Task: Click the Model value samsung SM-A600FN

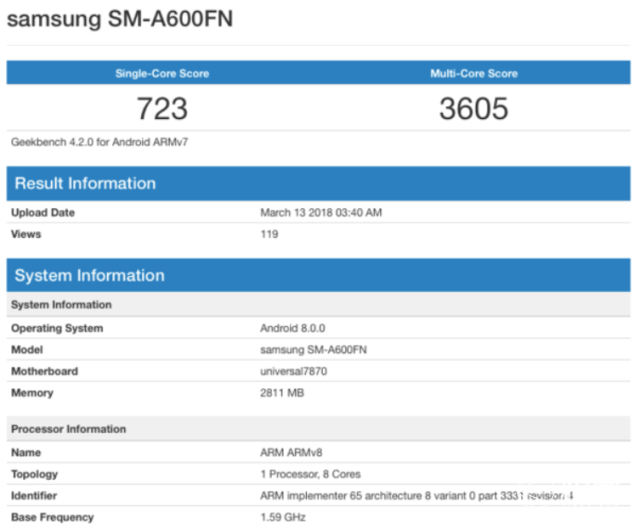Action: (313, 350)
